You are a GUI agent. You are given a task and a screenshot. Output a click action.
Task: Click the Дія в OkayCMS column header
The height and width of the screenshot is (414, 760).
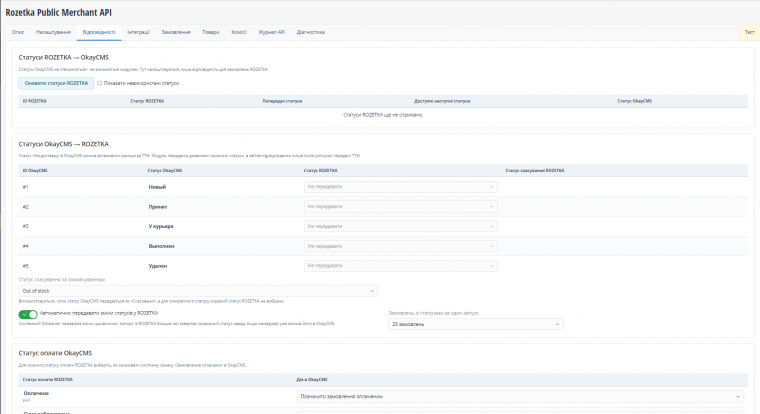(x=312, y=380)
